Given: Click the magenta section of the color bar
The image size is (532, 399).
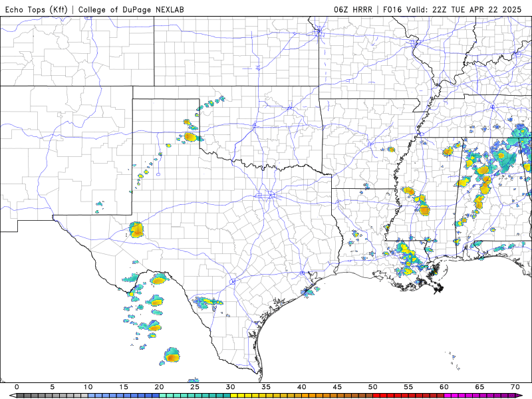Looking at the screenshot, I should pyautogui.click(x=479, y=396).
